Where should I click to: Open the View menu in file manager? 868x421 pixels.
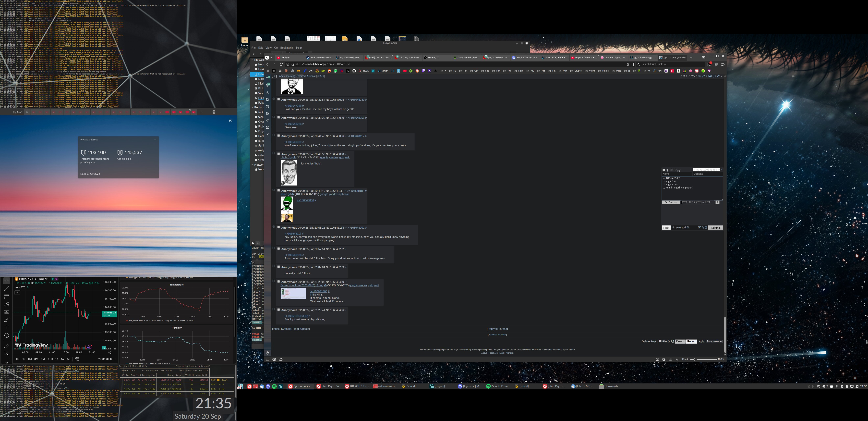tap(268, 48)
